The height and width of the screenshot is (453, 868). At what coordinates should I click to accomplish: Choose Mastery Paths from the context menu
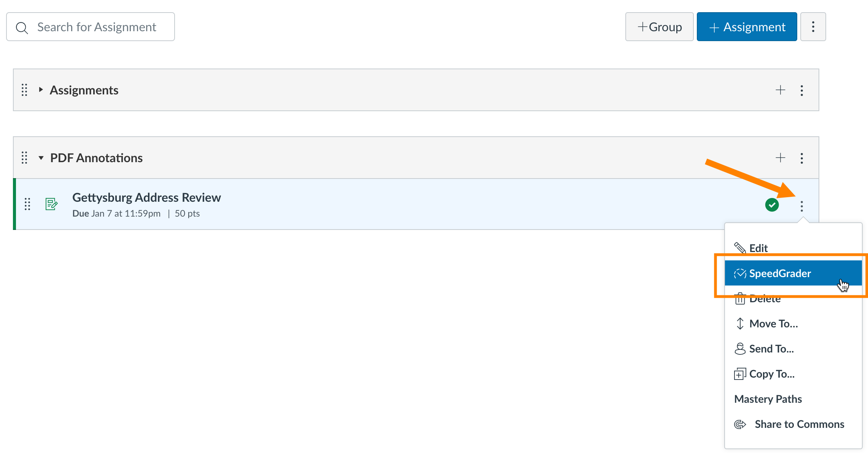point(768,399)
